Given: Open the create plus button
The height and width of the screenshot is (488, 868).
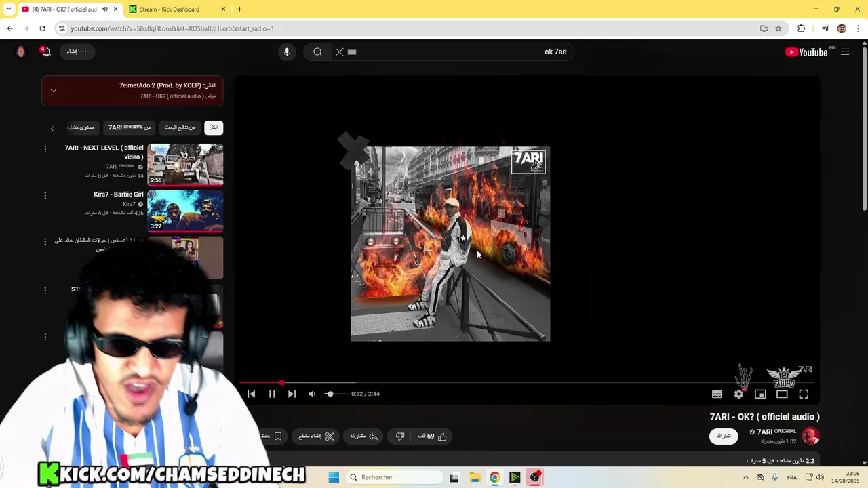Looking at the screenshot, I should (78, 52).
